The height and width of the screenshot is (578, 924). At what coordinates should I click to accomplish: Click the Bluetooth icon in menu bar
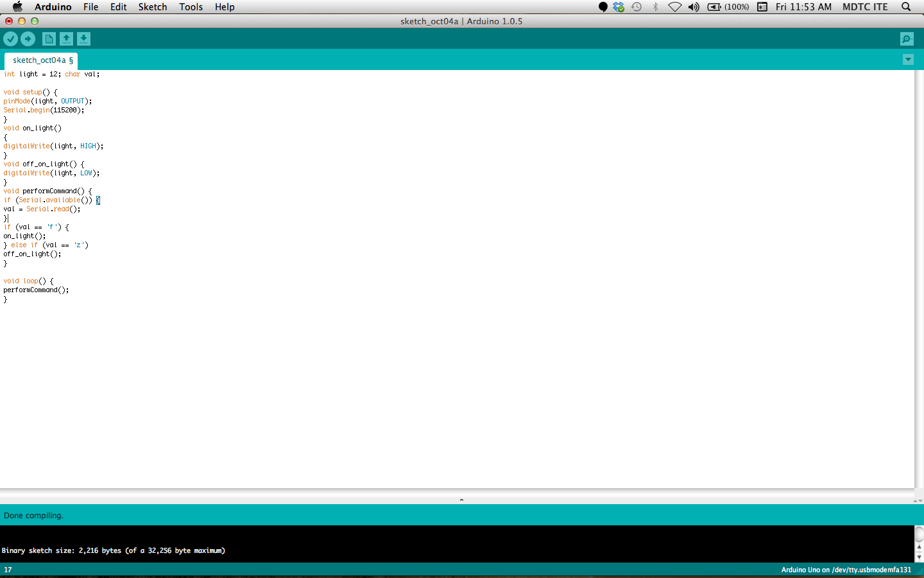[x=655, y=6]
